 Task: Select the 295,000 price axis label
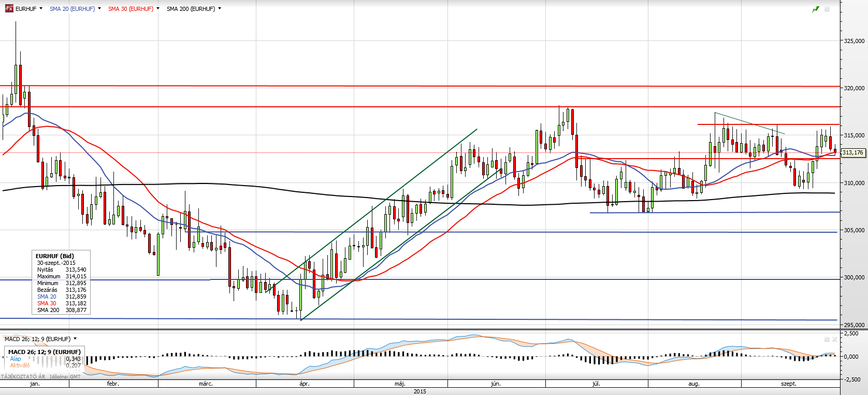854,325
